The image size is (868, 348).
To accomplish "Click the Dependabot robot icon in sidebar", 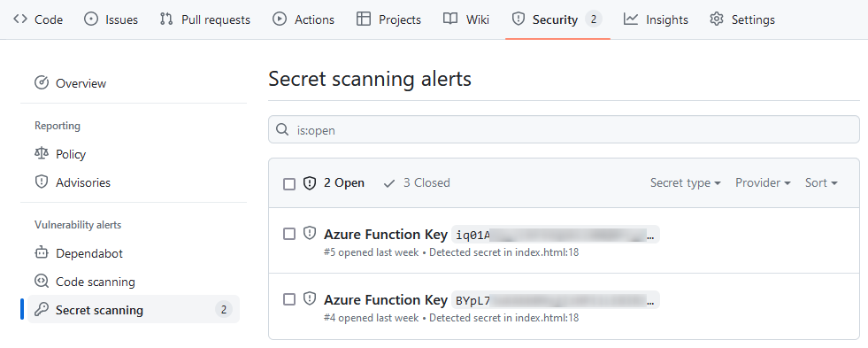I will (42, 253).
